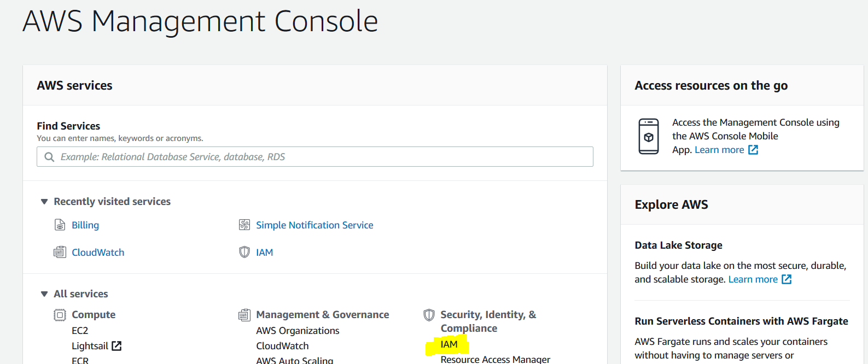Open highlighted IAM under Security, Identity, & Compliance
Image resolution: width=868 pixels, height=364 pixels.
[x=449, y=344]
